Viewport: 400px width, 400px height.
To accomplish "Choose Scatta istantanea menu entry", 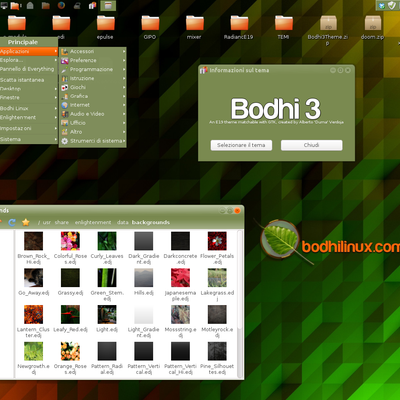I will tap(29, 80).
